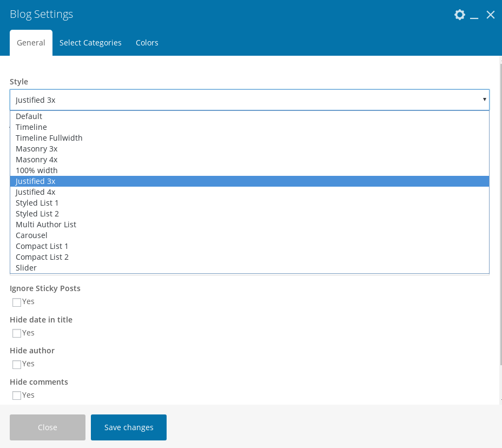Screen dimensions: 502x448
Task: Switch to the Select Categories tab
Action: click(90, 43)
